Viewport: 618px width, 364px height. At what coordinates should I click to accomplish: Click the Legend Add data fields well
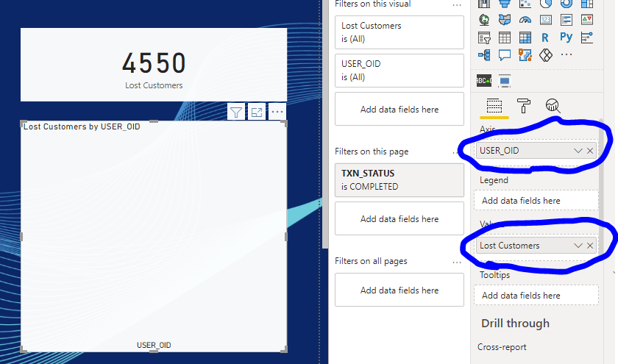536,201
